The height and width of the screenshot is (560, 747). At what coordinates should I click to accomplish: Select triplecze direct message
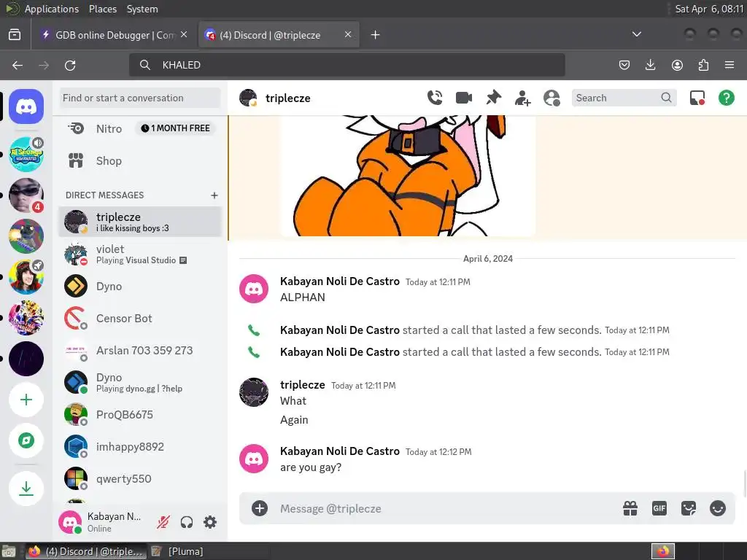[140, 222]
